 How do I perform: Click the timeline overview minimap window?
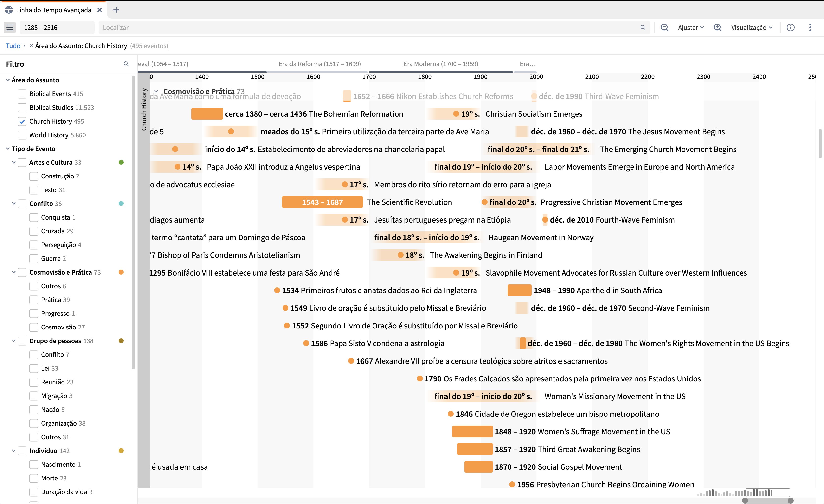tap(768, 492)
